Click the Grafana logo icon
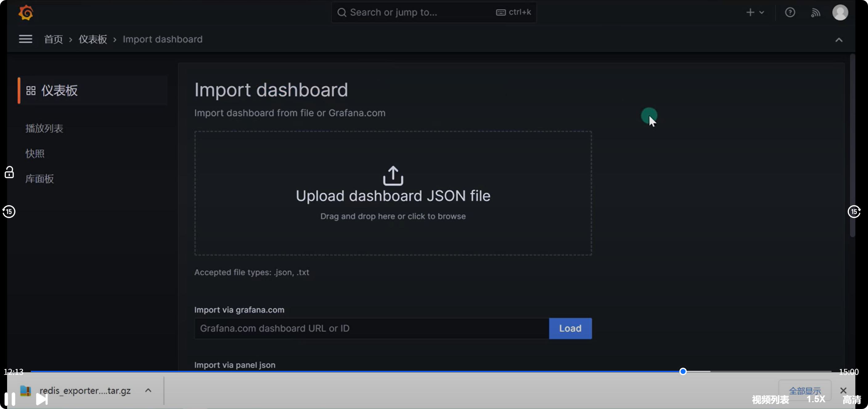This screenshot has width=868, height=409. coord(26,13)
